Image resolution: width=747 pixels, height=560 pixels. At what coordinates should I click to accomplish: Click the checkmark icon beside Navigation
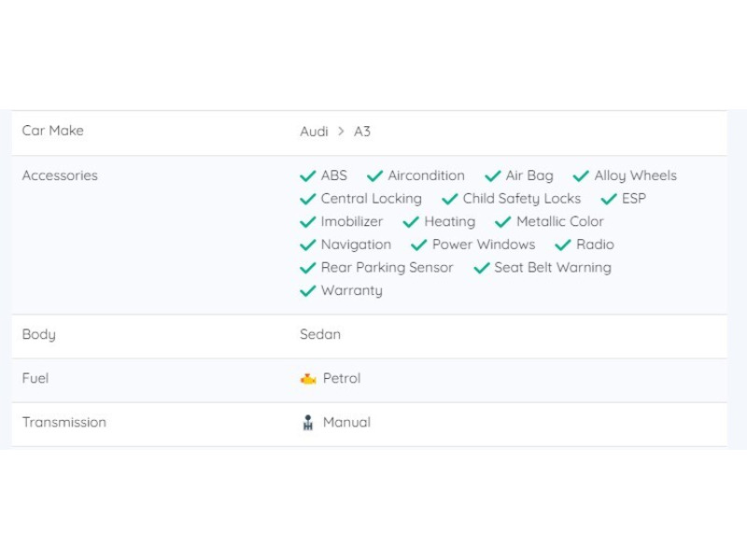point(308,245)
